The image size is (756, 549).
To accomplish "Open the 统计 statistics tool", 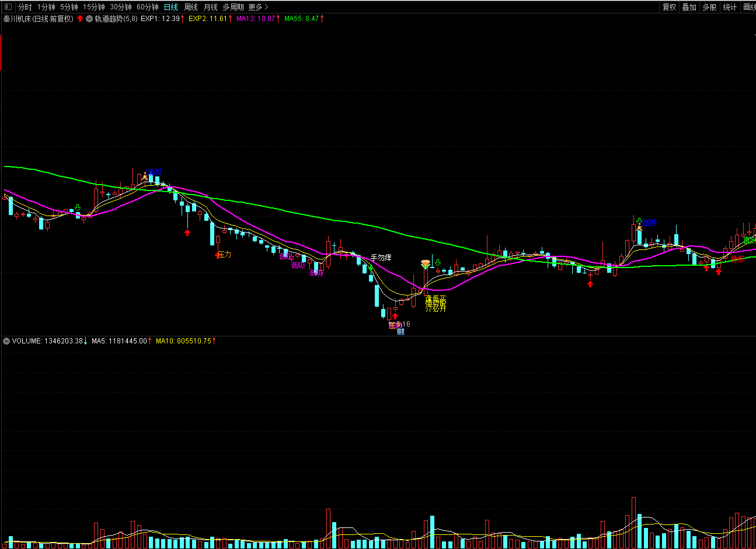I will [730, 7].
